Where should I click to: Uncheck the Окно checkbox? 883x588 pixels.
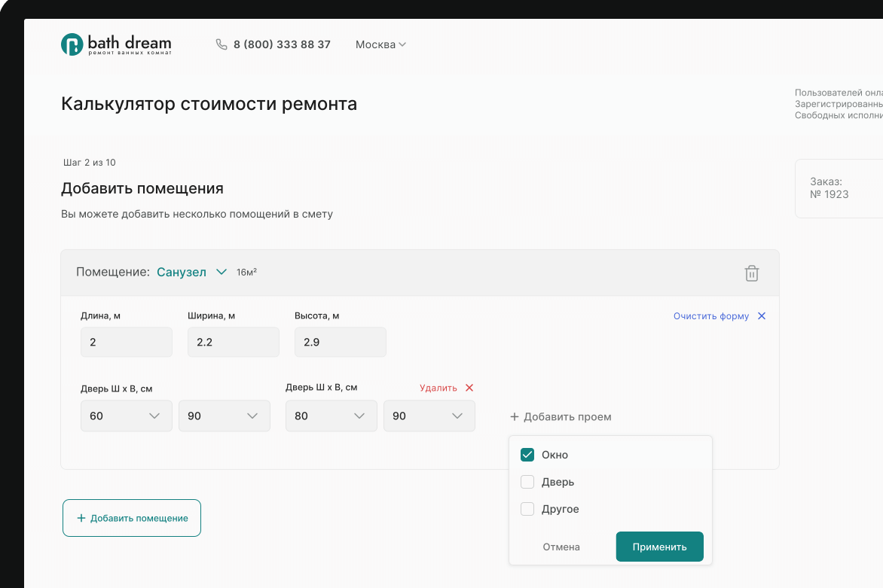click(x=527, y=455)
